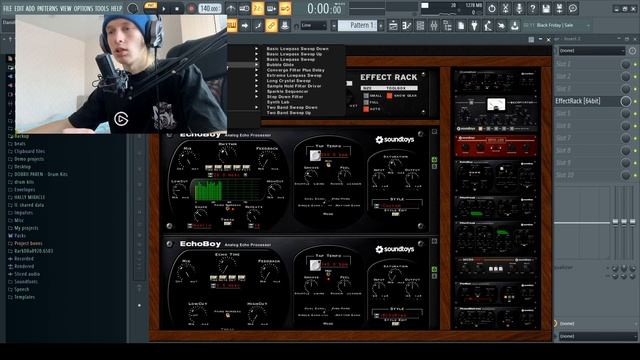Select the red Decapitator thumbnail in gear list

(x=496, y=146)
